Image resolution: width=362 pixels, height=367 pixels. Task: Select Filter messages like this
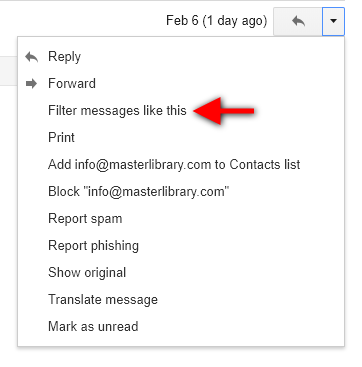(117, 111)
